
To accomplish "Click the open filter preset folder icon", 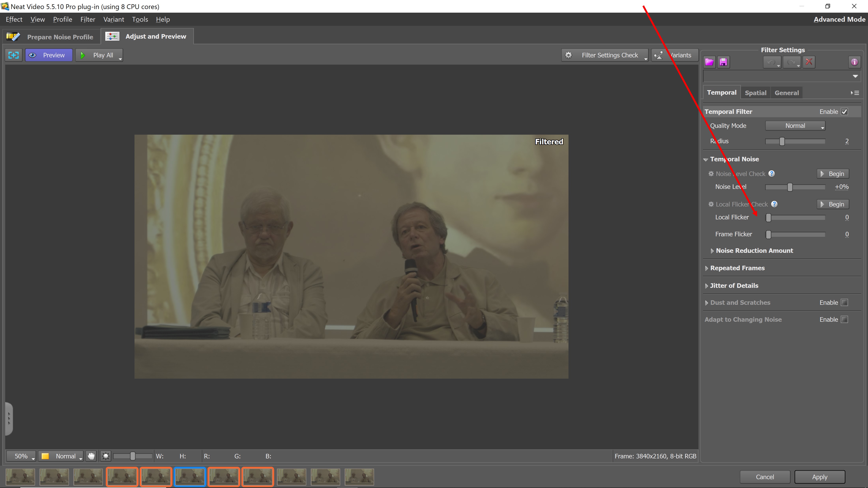I will click(709, 62).
